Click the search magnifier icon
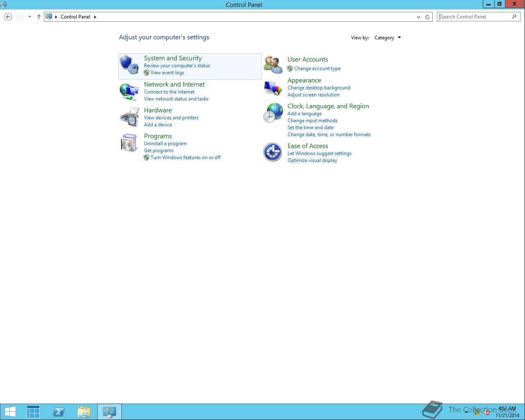Image resolution: width=525 pixels, height=420 pixels. [x=514, y=17]
